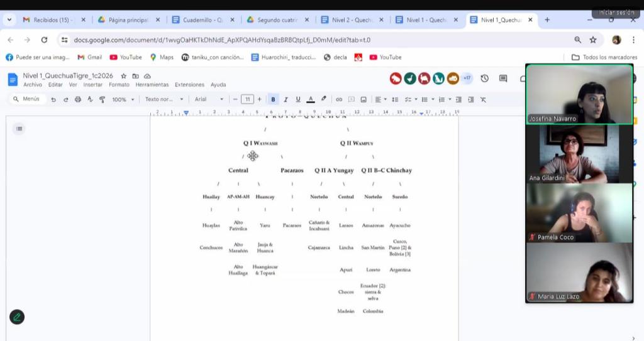Click the Gmail bookmark link
Image resolution: width=644 pixels, height=341 pixels.
coord(89,57)
